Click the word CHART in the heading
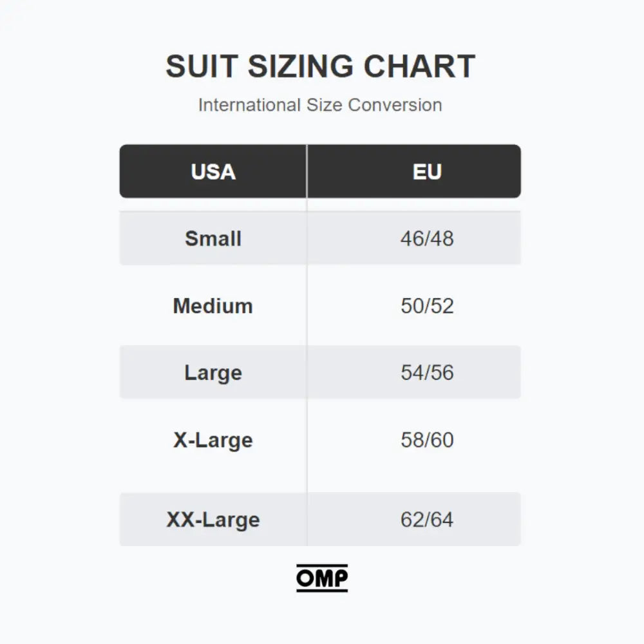The image size is (644, 644). point(419,66)
